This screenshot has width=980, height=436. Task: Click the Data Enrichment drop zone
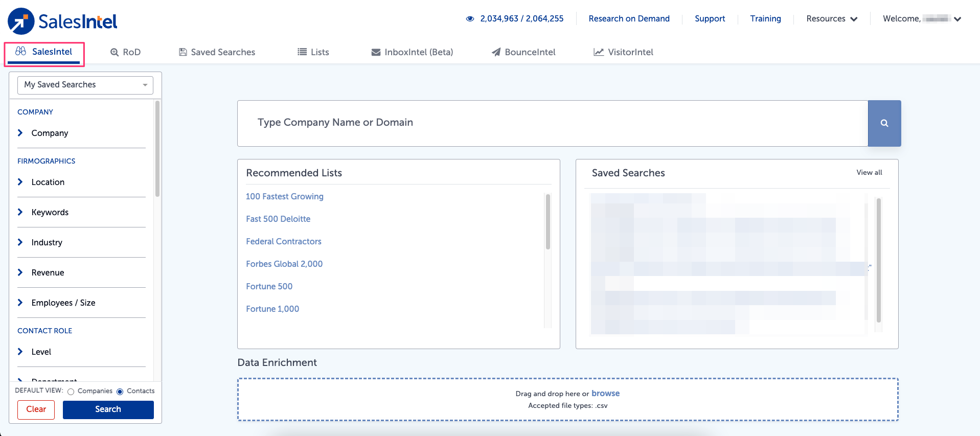tap(568, 400)
